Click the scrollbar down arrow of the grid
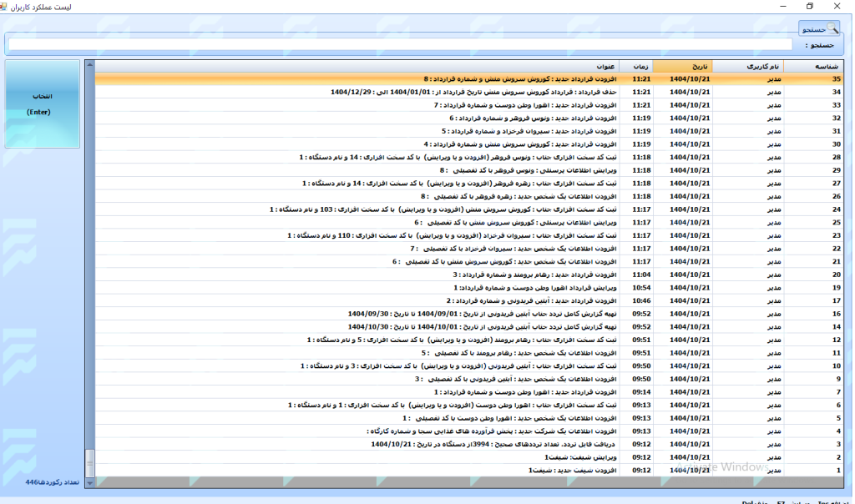 point(89,481)
